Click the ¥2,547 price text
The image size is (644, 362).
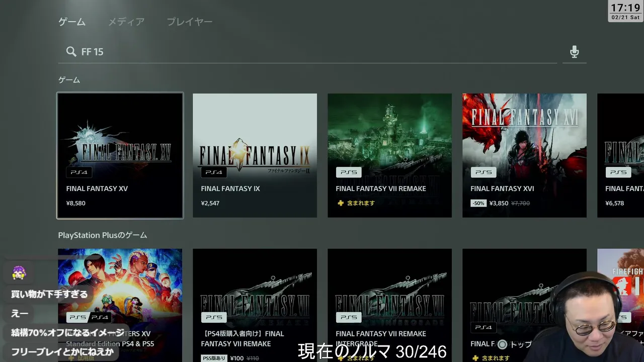[210, 203]
